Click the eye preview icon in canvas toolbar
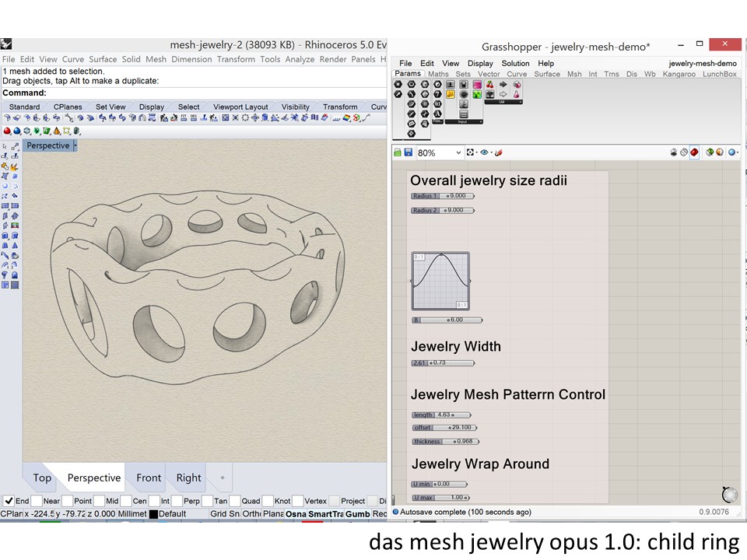The image size is (747, 560). [486, 152]
